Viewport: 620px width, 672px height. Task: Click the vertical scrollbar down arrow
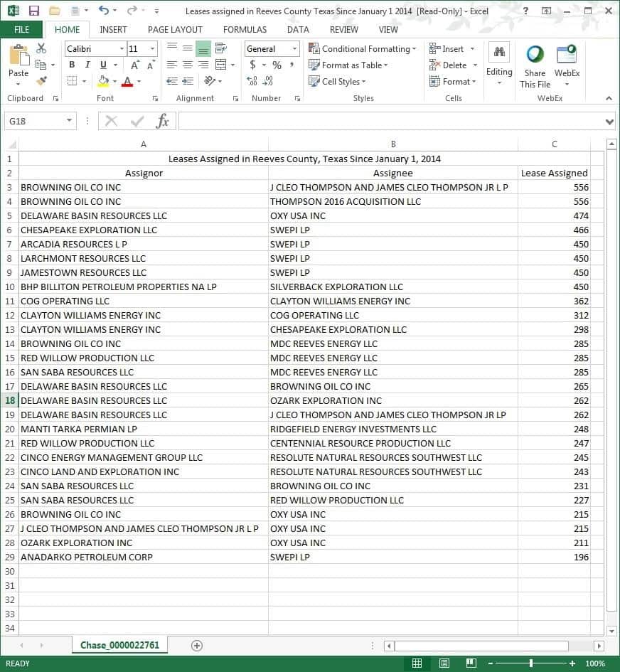[611, 631]
